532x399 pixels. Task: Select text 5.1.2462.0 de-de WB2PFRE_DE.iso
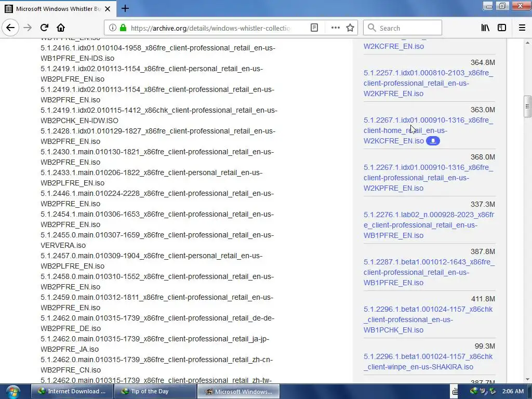[157, 323]
